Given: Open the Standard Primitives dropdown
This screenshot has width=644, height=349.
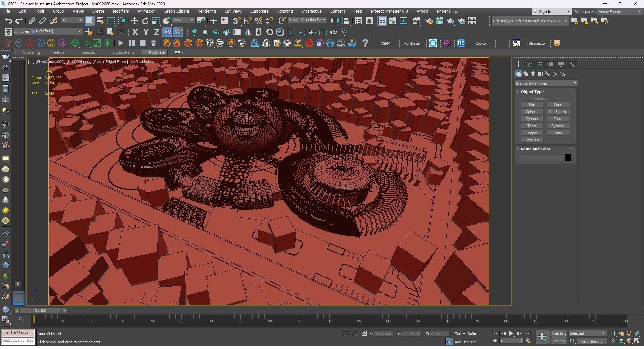Looking at the screenshot, I should [546, 83].
